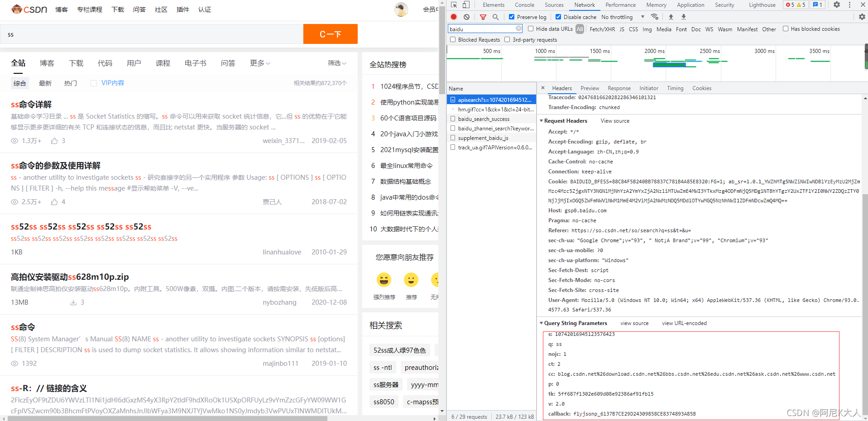Viewport: 868px width, 421px height.
Task: Toggle Preserve log checkbox
Action: pos(512,17)
